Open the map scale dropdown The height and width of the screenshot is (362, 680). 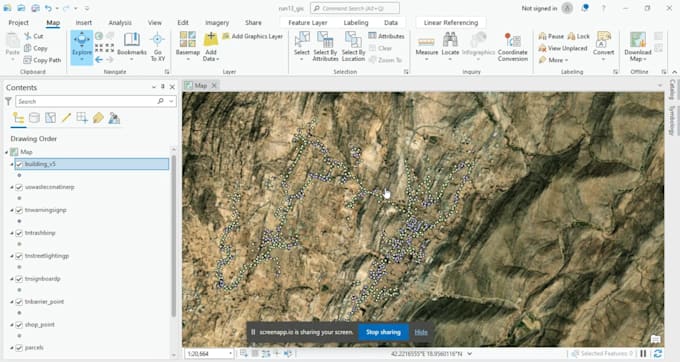pos(230,354)
